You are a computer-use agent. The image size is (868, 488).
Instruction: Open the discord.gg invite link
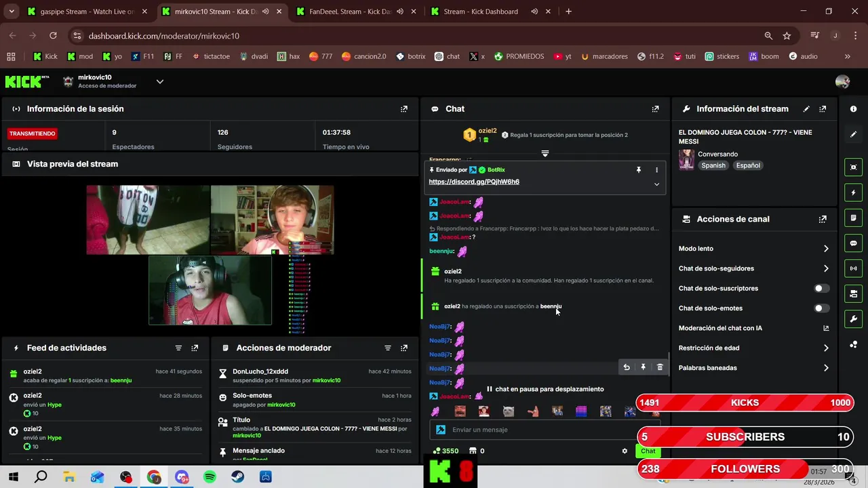point(474,182)
